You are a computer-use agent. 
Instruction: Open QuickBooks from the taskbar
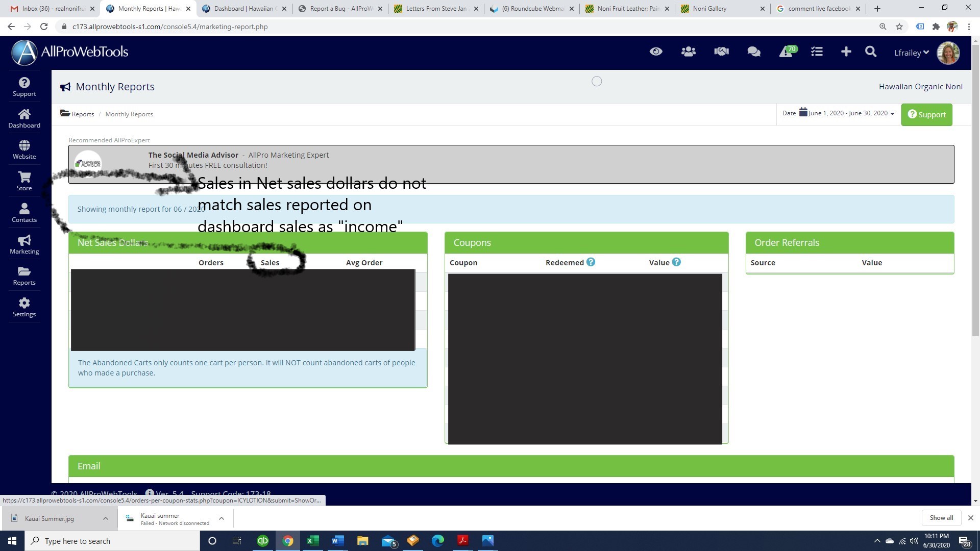tap(263, 541)
